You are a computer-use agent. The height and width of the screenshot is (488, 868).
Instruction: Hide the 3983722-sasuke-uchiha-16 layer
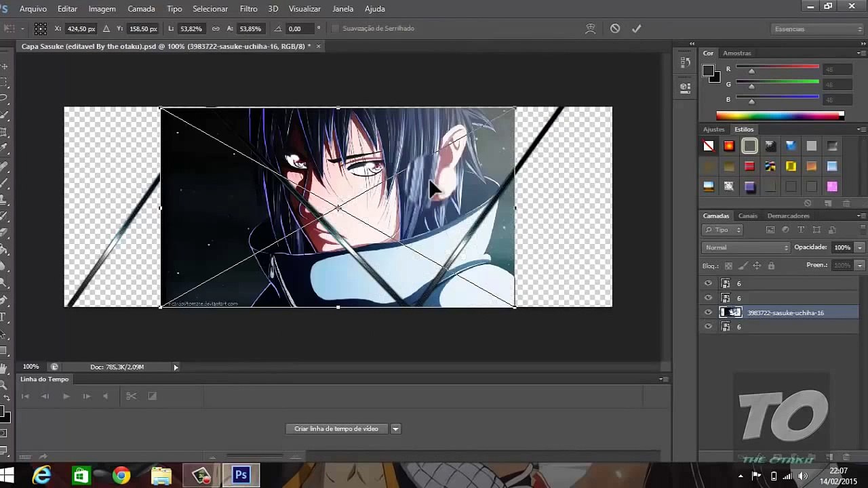point(709,312)
